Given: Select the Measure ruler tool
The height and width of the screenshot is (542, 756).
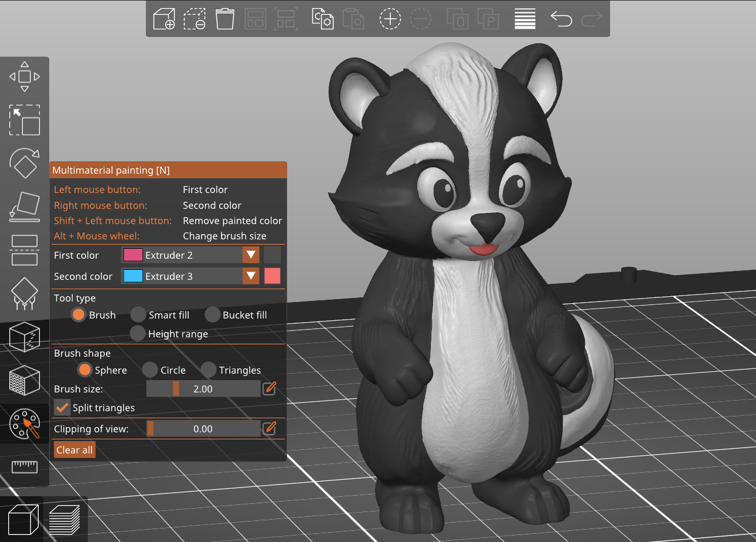Looking at the screenshot, I should tap(25, 467).
